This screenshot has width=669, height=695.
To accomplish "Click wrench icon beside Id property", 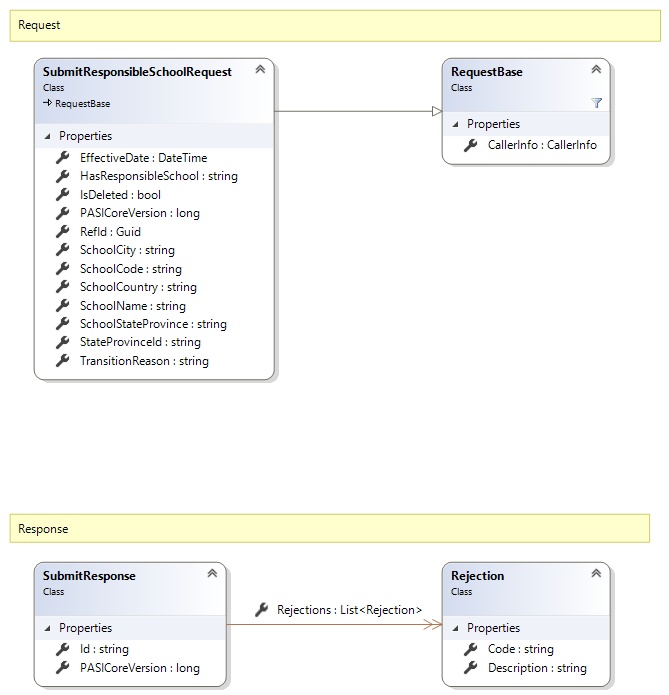I will click(63, 650).
